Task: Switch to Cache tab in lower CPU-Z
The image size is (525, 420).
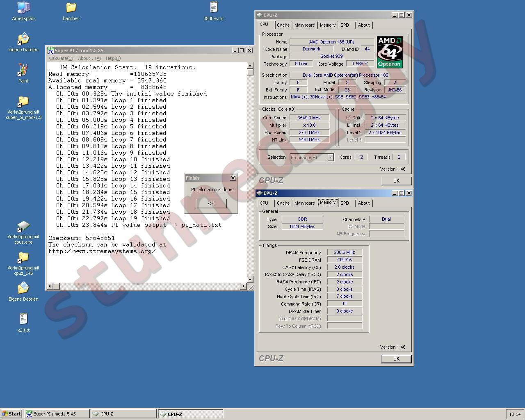Action: tap(283, 203)
